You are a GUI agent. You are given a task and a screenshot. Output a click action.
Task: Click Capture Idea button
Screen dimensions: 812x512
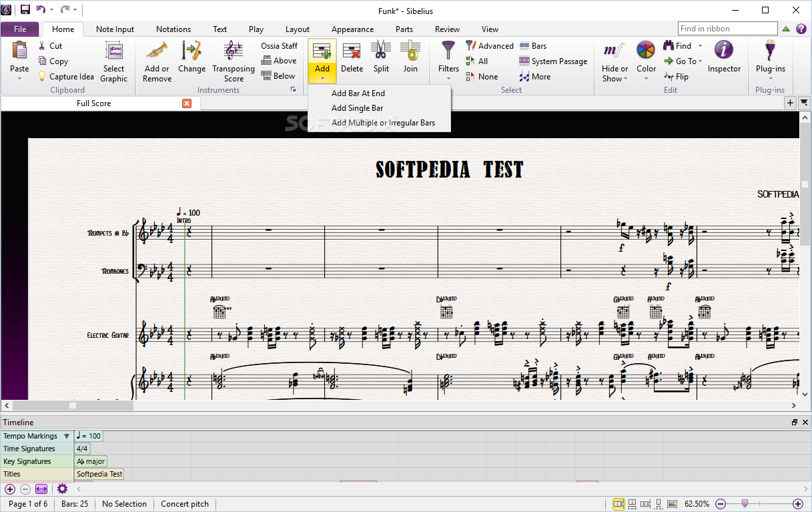[x=65, y=77]
